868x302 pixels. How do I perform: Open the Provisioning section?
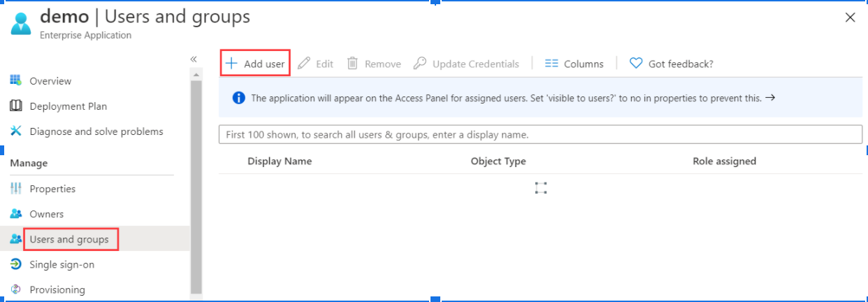(57, 289)
